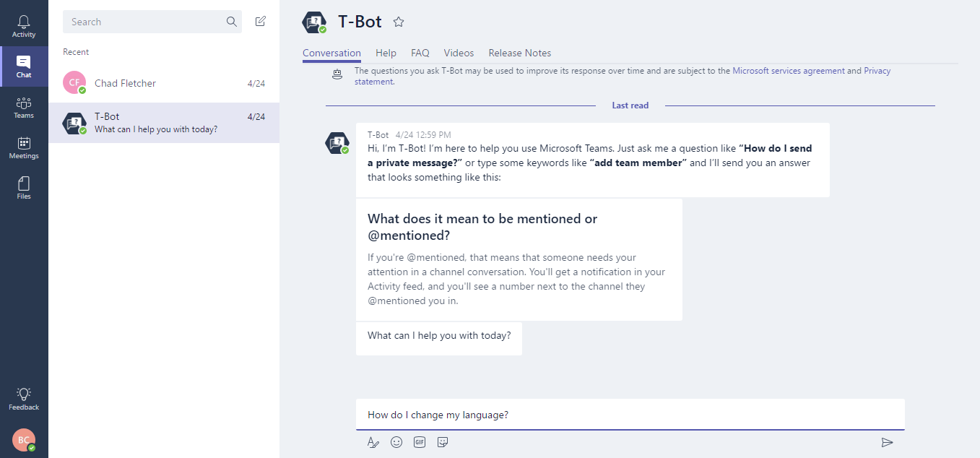Focus the Search input field

coord(152,22)
